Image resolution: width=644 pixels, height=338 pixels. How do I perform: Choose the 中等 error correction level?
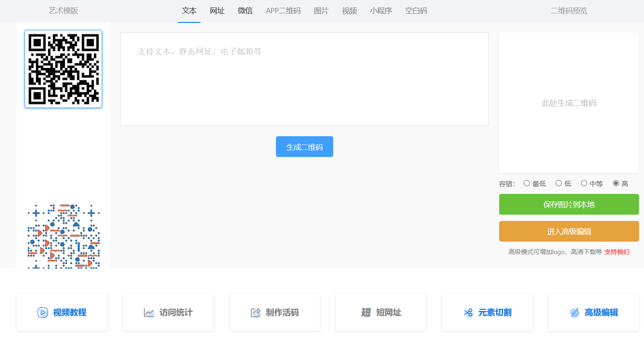[584, 183]
